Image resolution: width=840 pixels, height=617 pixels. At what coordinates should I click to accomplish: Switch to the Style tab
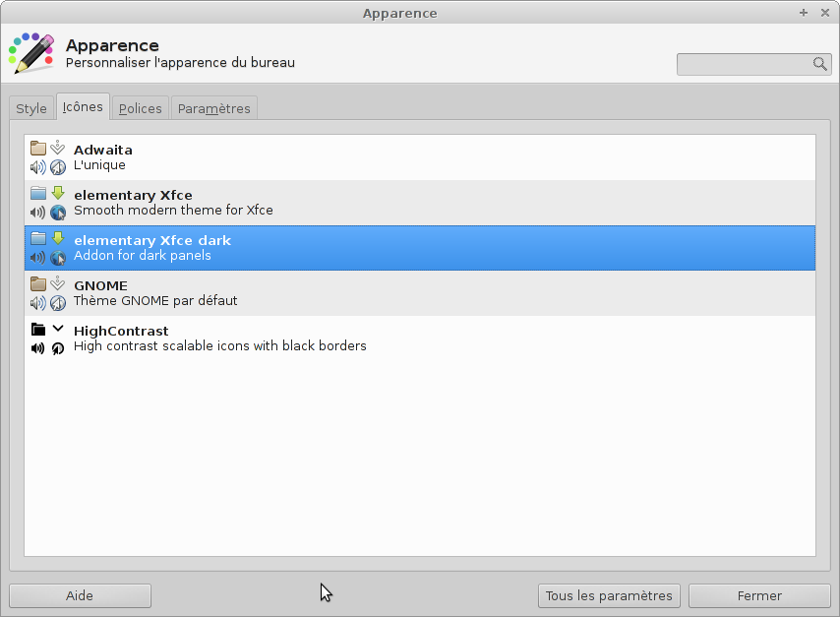31,108
